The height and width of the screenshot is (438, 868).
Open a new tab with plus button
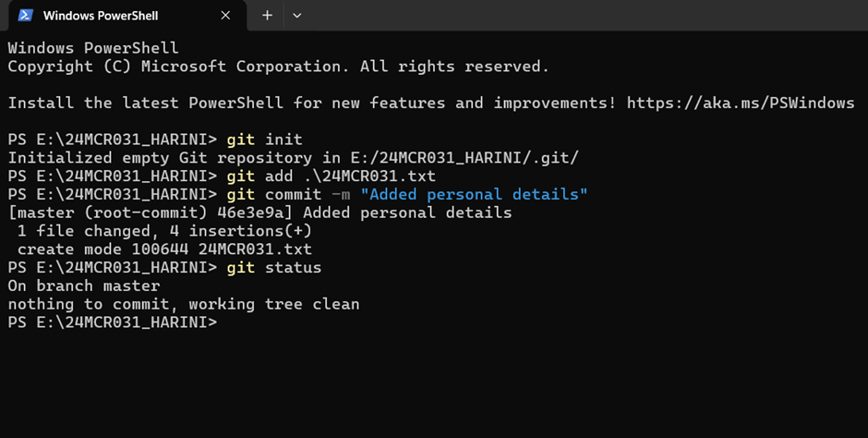(x=268, y=16)
